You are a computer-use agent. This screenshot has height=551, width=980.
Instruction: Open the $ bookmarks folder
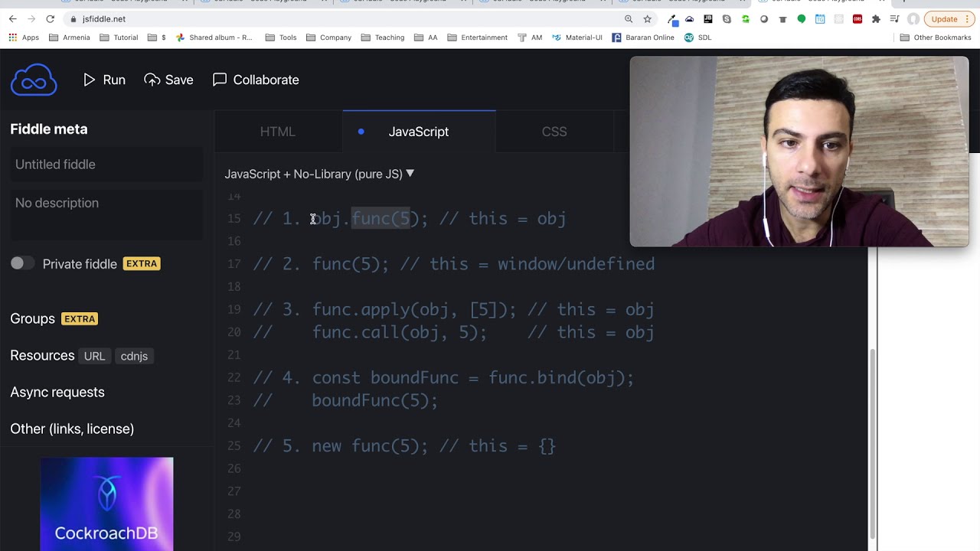(157, 37)
